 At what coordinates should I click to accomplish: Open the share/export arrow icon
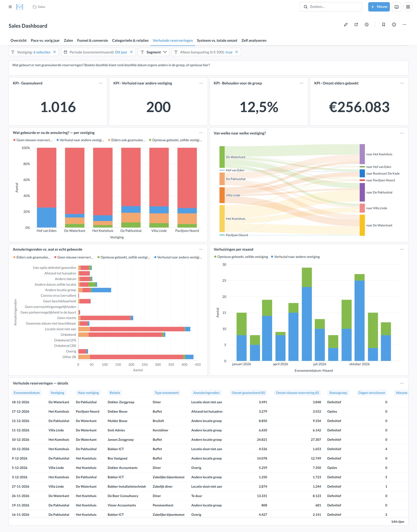356,24
